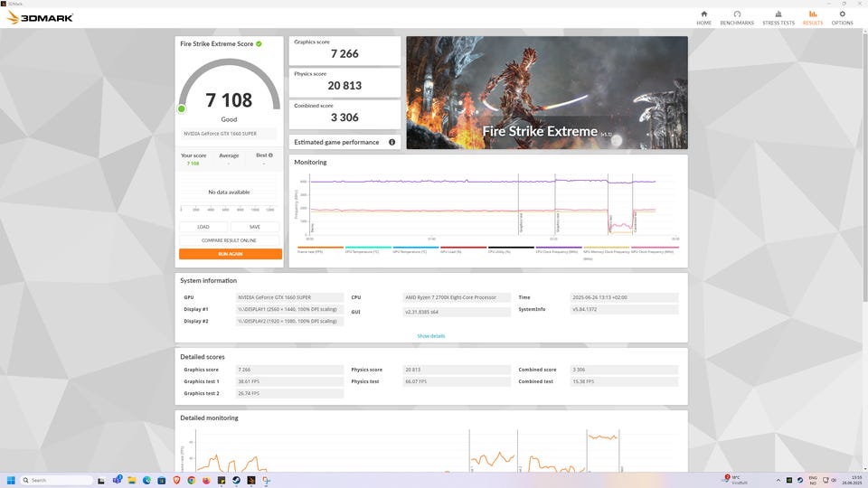868x488 pixels.
Task: Click Compare Result Online
Action: click(230, 240)
